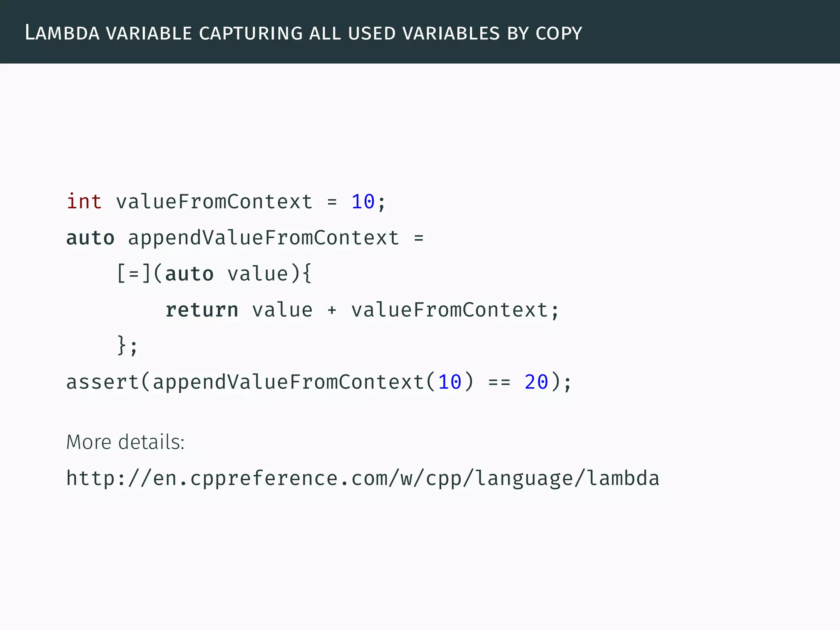Click the 'More details:' text
The width and height of the screenshot is (840, 630).
(x=126, y=442)
